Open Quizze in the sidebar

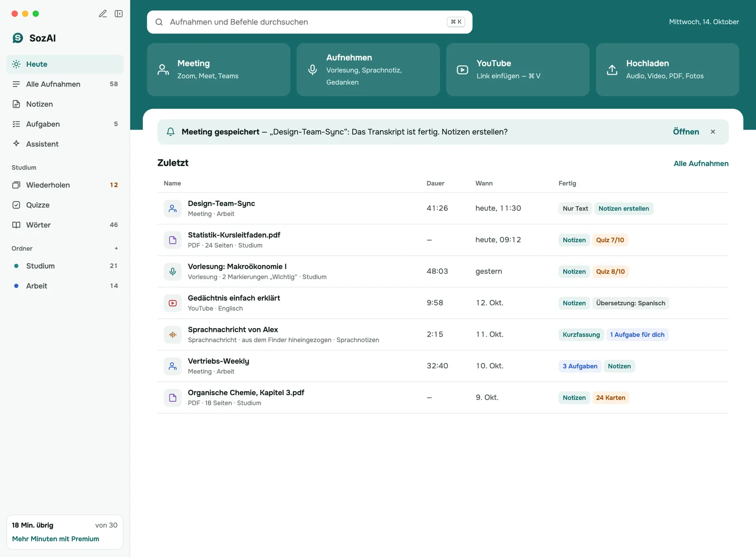tap(65, 205)
